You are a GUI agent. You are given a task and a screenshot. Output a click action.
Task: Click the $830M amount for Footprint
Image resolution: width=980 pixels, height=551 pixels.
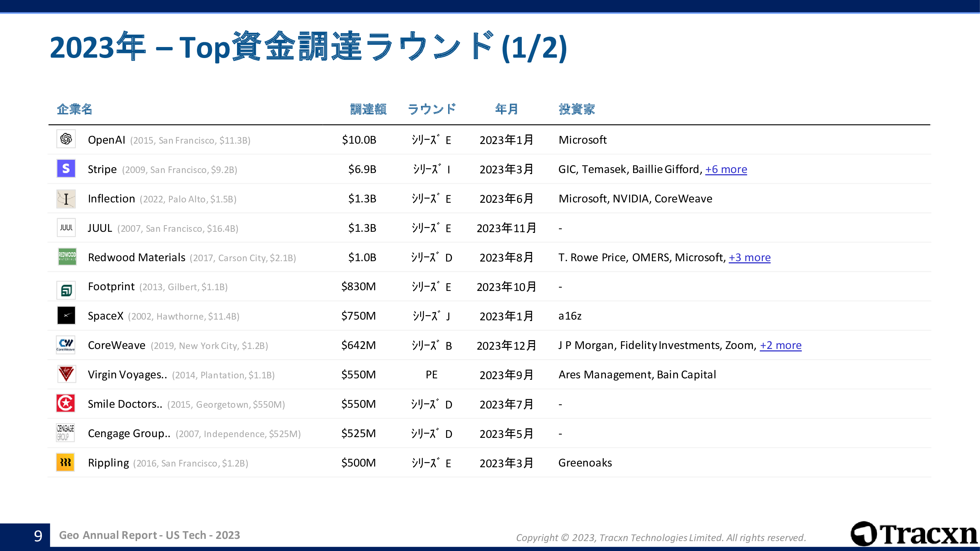click(358, 287)
